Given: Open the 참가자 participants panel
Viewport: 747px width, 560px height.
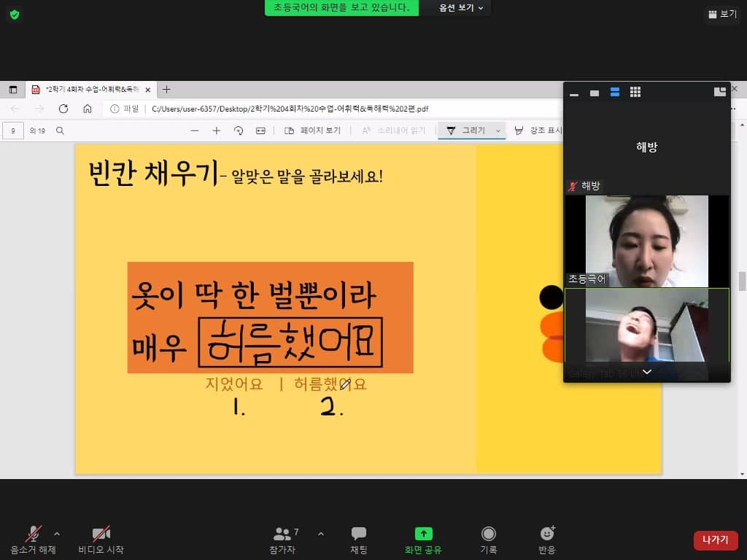Looking at the screenshot, I should click(283, 540).
